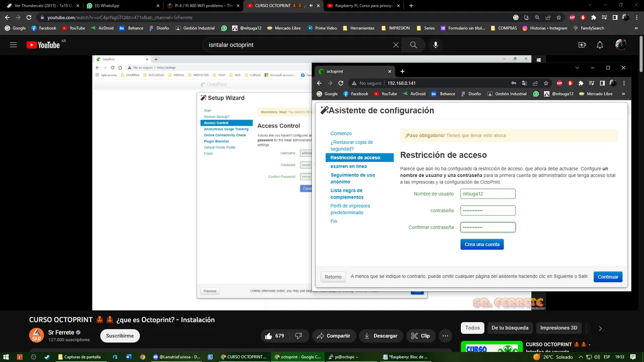This screenshot has height=362, width=644.
Task: Open YouTube notifications bell
Action: (x=600, y=45)
